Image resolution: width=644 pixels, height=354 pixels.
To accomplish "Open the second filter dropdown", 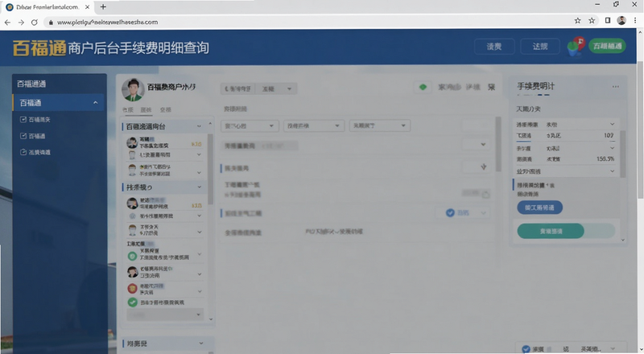I will point(313,126).
